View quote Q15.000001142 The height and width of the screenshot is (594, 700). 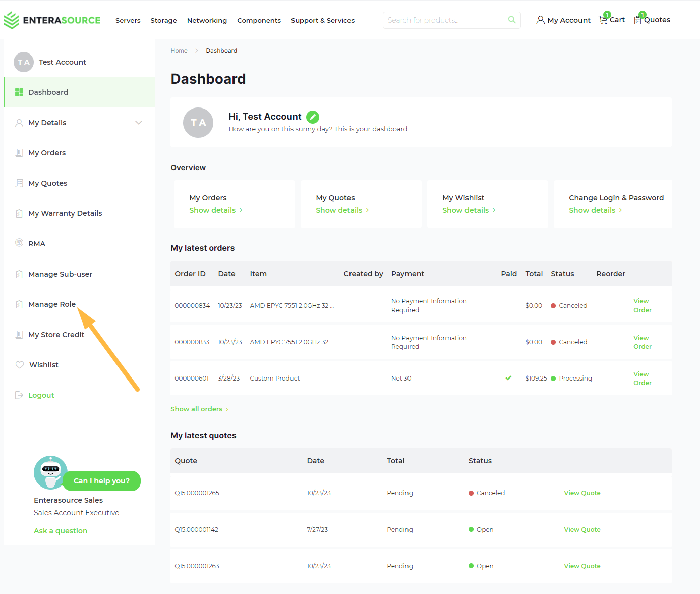pos(582,530)
